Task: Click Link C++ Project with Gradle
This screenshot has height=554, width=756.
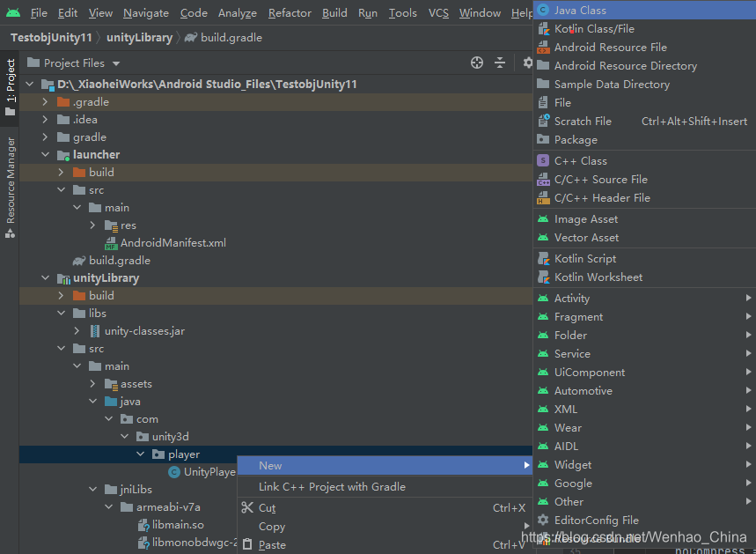Action: pos(385,487)
